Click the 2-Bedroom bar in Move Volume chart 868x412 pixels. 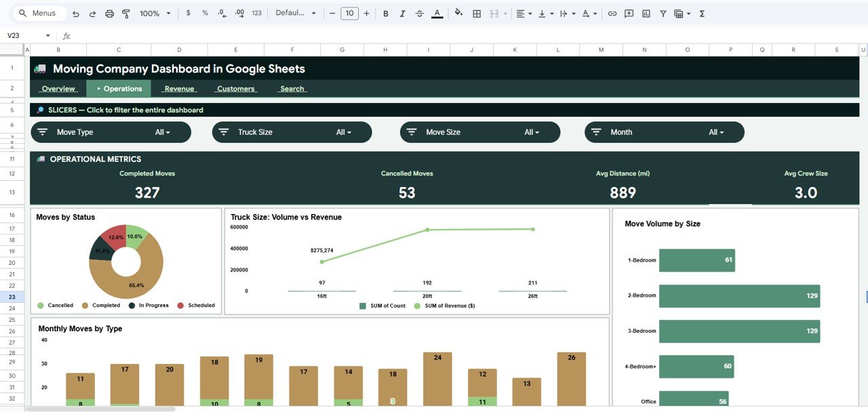[739, 295]
